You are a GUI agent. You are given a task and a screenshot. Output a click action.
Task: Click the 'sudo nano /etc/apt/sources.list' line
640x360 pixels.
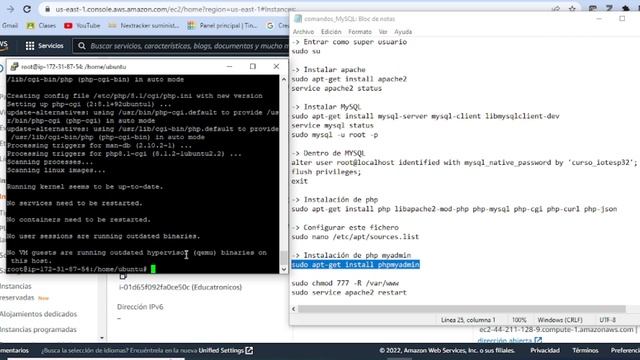pyautogui.click(x=355, y=237)
